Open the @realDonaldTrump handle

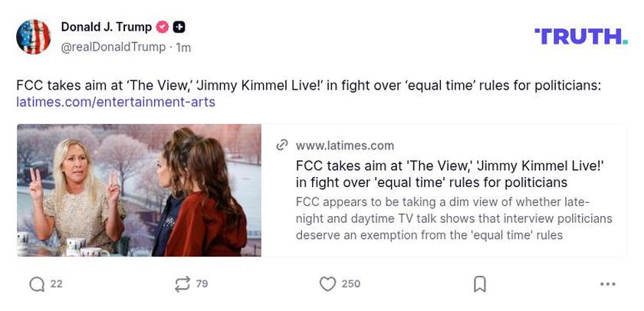[x=113, y=47]
